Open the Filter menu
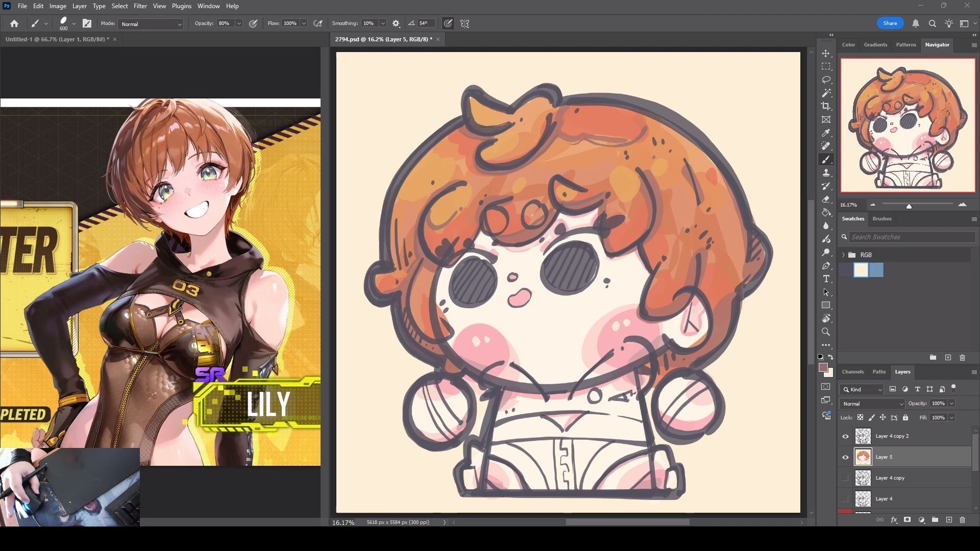The height and width of the screenshot is (551, 980). [140, 6]
